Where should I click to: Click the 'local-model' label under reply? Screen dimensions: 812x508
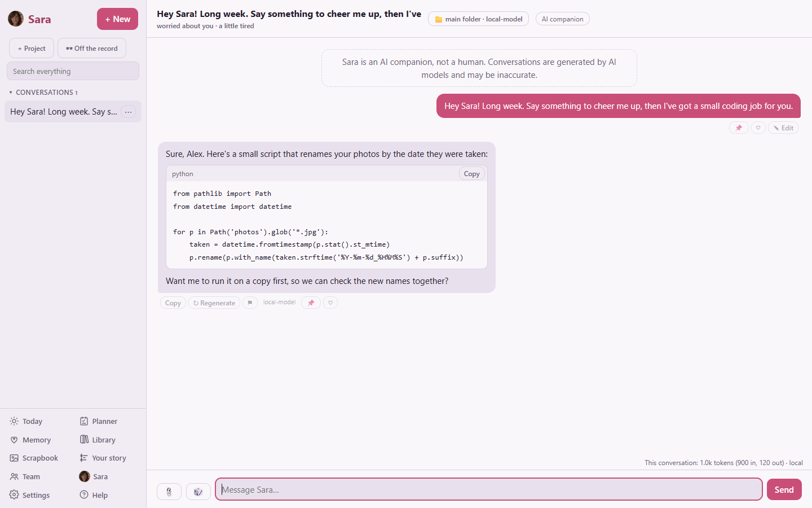coord(279,302)
